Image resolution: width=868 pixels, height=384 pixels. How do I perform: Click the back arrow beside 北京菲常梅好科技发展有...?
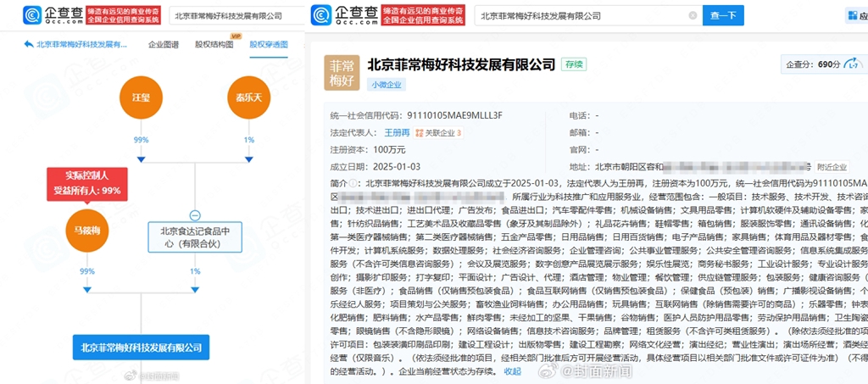29,45
